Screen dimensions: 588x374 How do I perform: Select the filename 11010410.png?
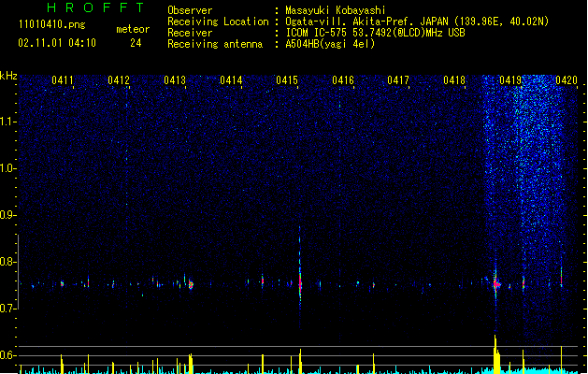click(51, 24)
